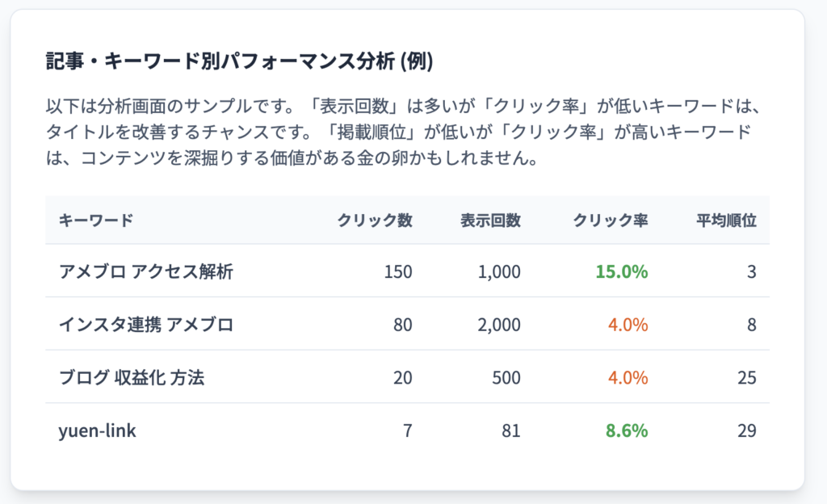Screen dimensions: 827x504
Task: Click the 150 clicks value
Action: point(399,271)
